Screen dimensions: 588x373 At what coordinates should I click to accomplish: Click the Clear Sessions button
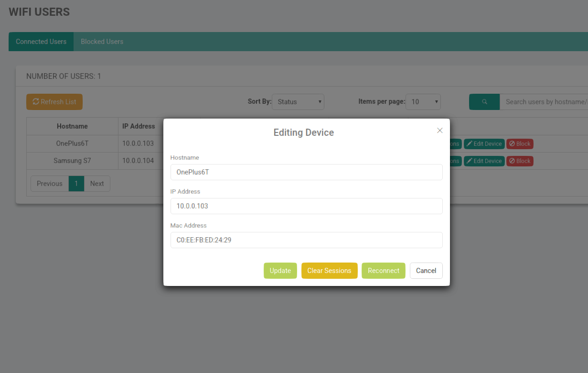coord(329,271)
